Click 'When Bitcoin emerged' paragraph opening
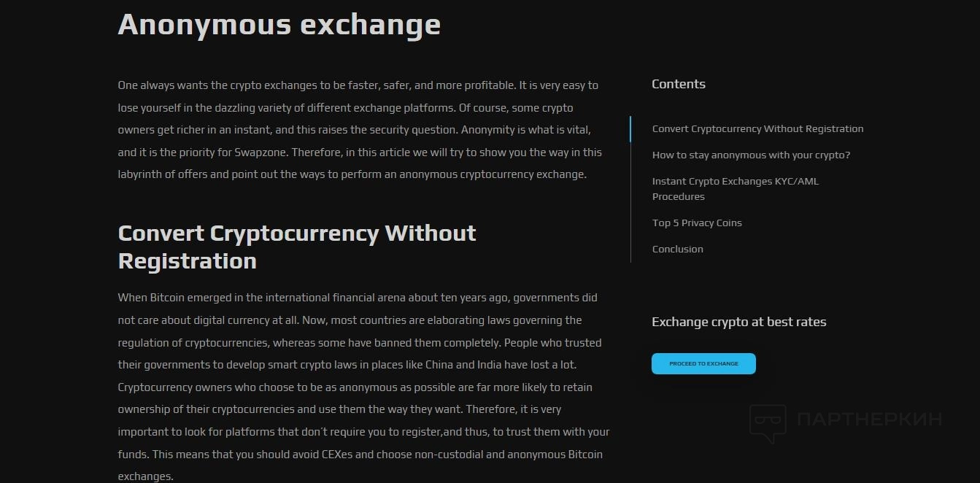Screen dimensions: 980x483 click(174, 298)
